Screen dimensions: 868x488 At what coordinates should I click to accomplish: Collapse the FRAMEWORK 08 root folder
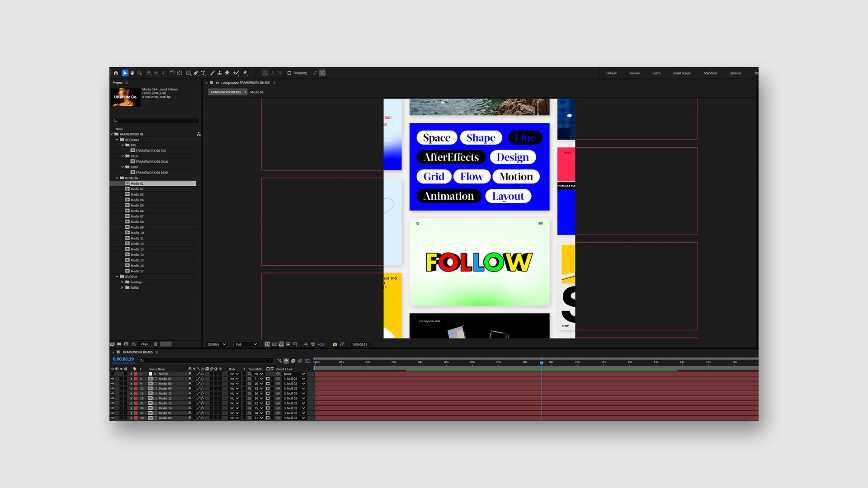click(112, 134)
